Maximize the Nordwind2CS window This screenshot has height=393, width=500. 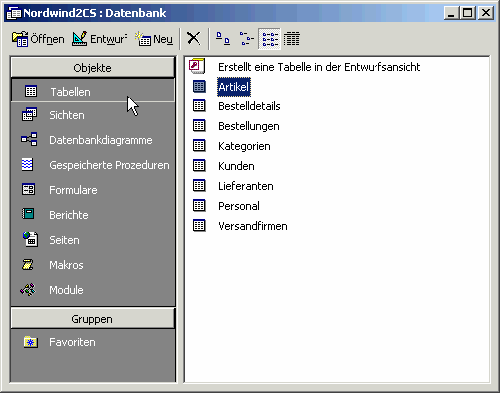pos(467,13)
